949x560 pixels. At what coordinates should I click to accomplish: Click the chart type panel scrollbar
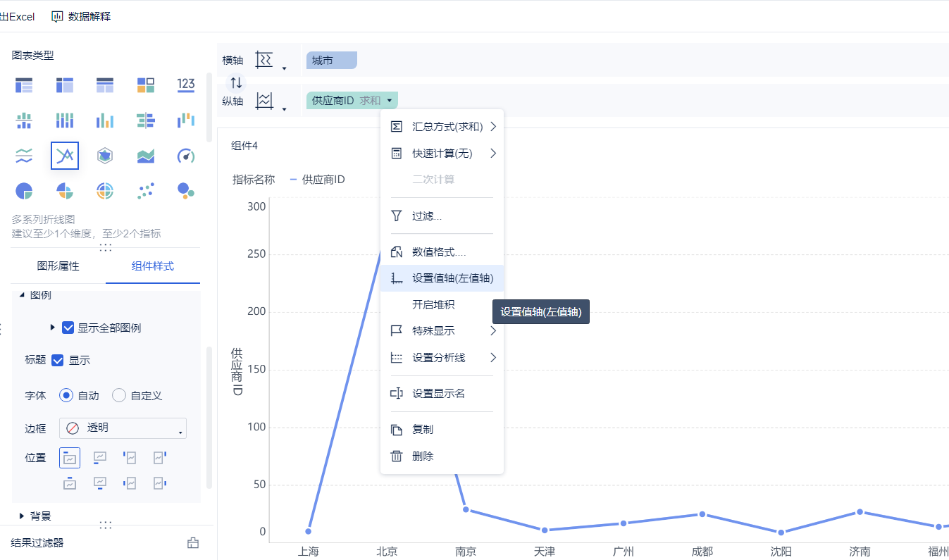point(209,107)
